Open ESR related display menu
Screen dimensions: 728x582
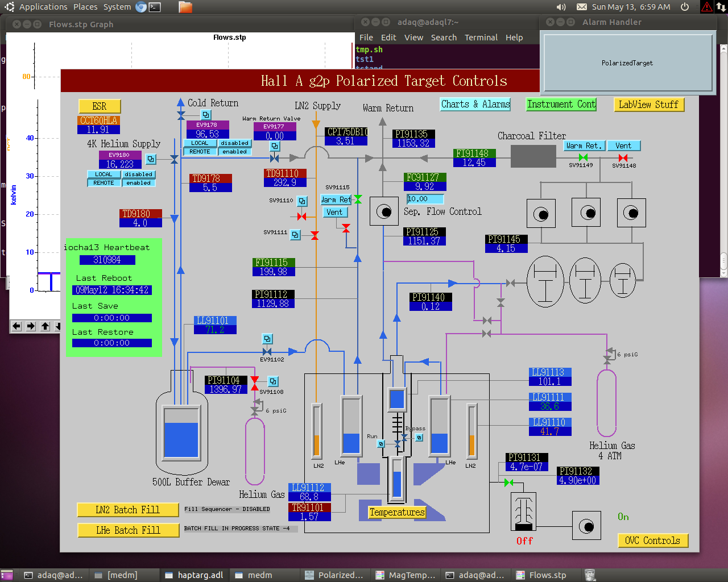pyautogui.click(x=100, y=106)
